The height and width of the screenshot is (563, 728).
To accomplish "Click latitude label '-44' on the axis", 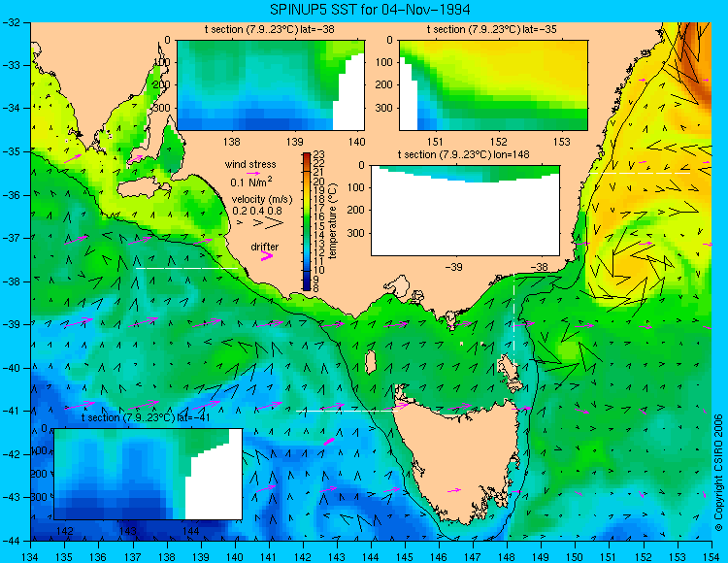I will coord(10,541).
